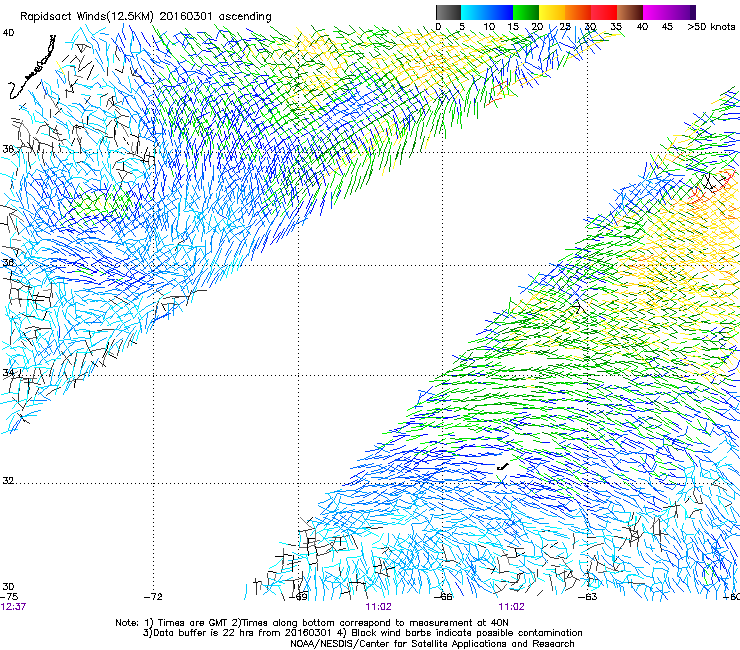This screenshot has height=650, width=740.
Task: Click the longitude label '-63'
Action: pos(588,597)
